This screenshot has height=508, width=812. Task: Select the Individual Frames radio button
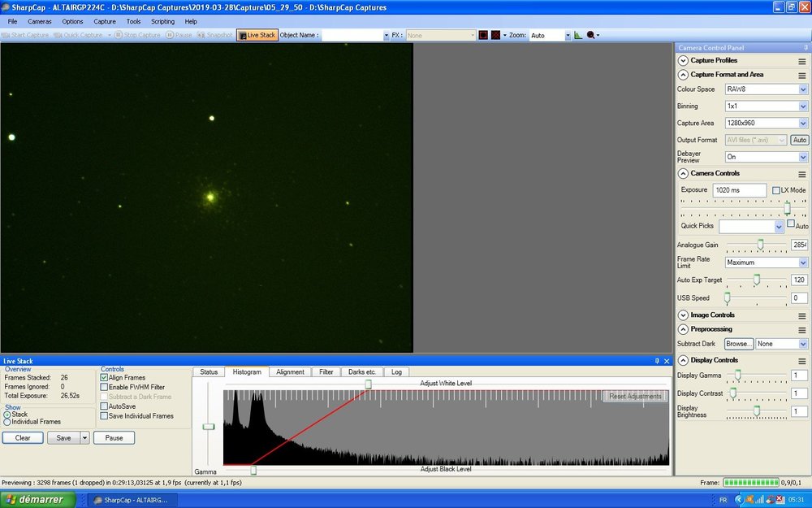7,422
